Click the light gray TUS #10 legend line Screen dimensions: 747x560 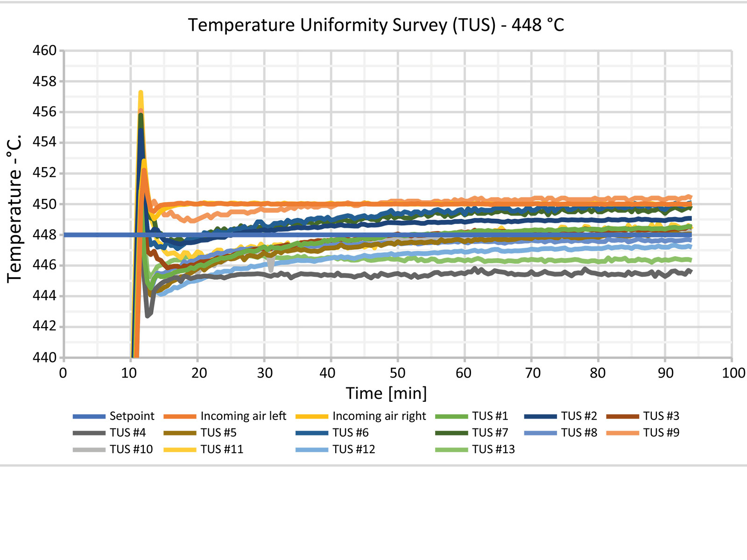pos(89,450)
